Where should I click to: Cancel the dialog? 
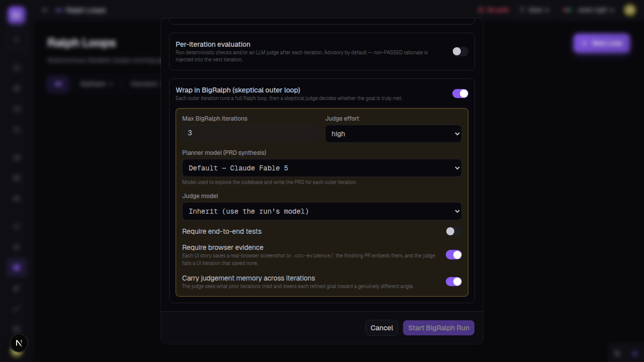pos(382,328)
